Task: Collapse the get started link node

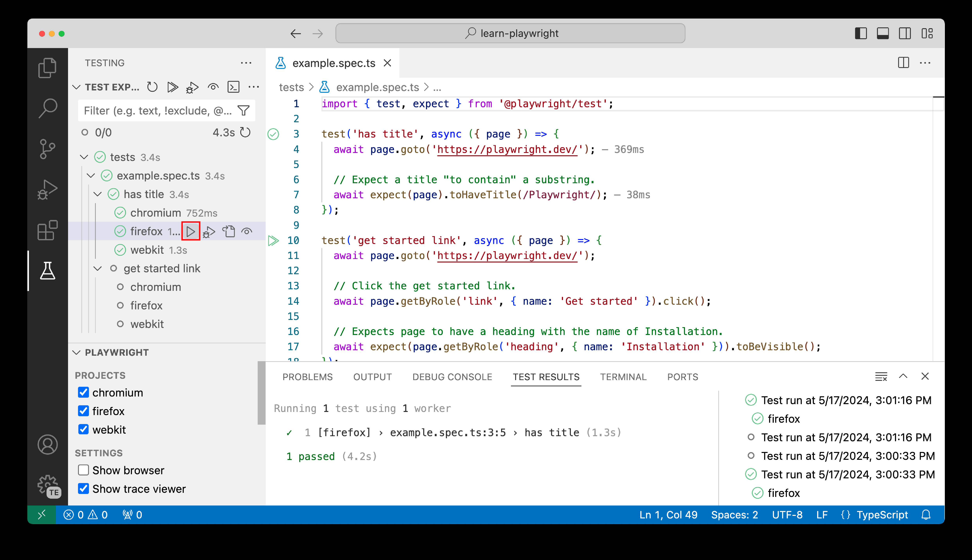Action: [98, 268]
